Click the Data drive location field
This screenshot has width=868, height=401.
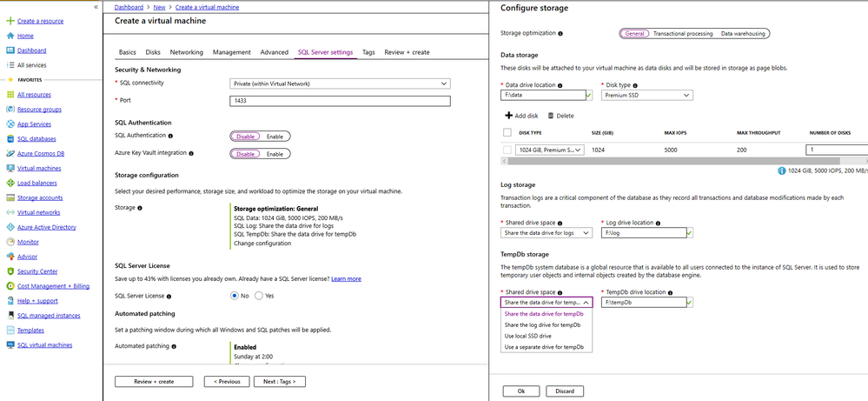click(x=542, y=96)
